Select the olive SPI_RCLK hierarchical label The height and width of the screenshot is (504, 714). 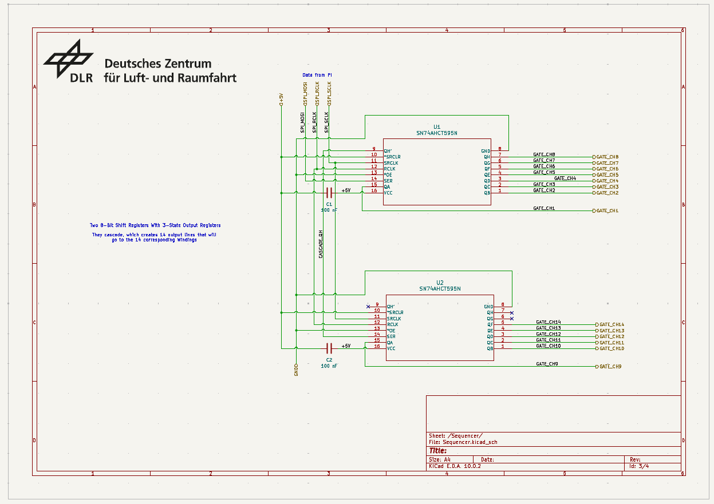317,94
